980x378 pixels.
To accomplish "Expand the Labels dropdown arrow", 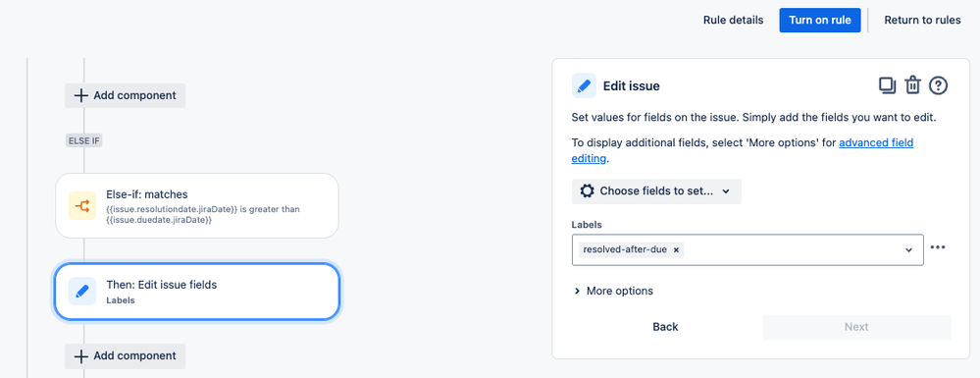I will pyautogui.click(x=908, y=249).
